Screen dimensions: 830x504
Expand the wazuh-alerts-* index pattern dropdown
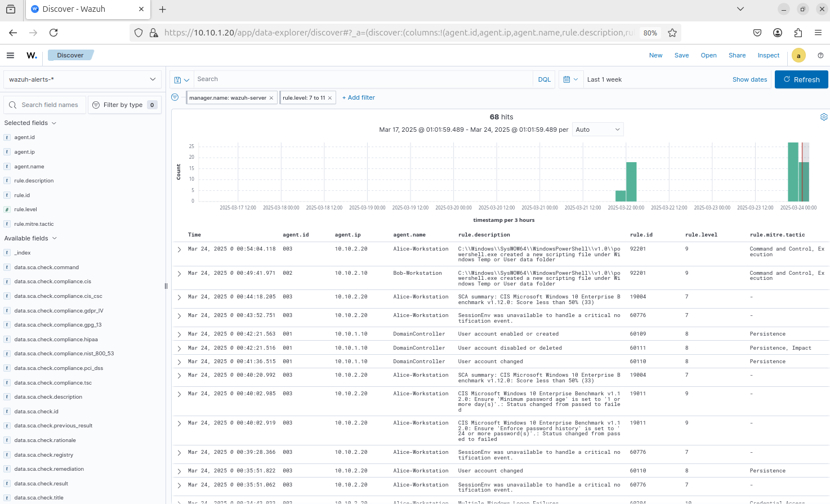coord(82,79)
